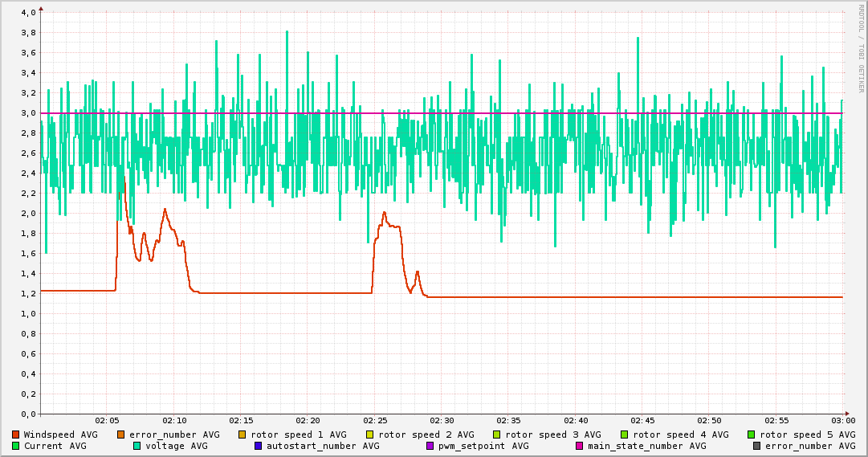Click the 3,0 value on the y-axis

(27, 113)
